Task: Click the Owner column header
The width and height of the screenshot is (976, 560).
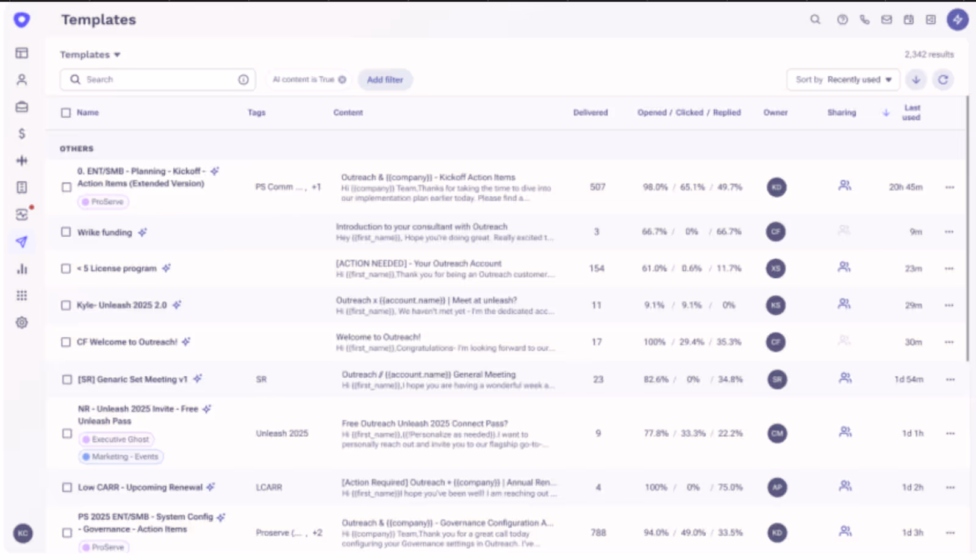Action: 775,112
